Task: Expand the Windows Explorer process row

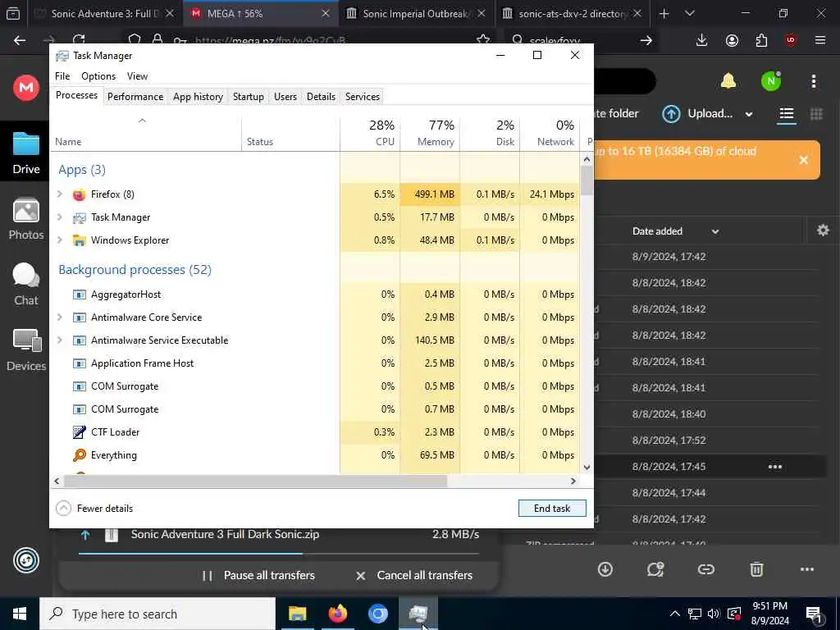Action: pyautogui.click(x=59, y=240)
